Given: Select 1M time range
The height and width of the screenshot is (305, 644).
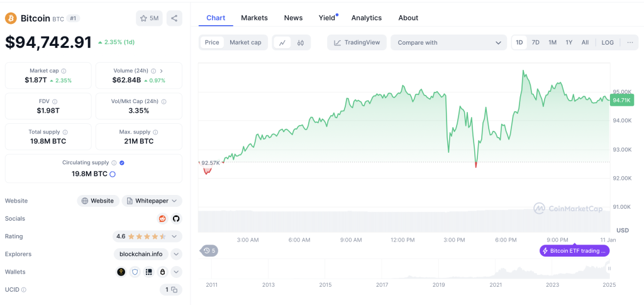Looking at the screenshot, I should [x=552, y=43].
